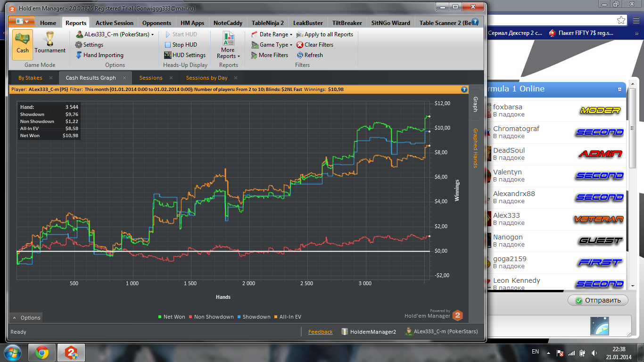The height and width of the screenshot is (362, 644).
Task: Click Start HUD
Action: [181, 34]
